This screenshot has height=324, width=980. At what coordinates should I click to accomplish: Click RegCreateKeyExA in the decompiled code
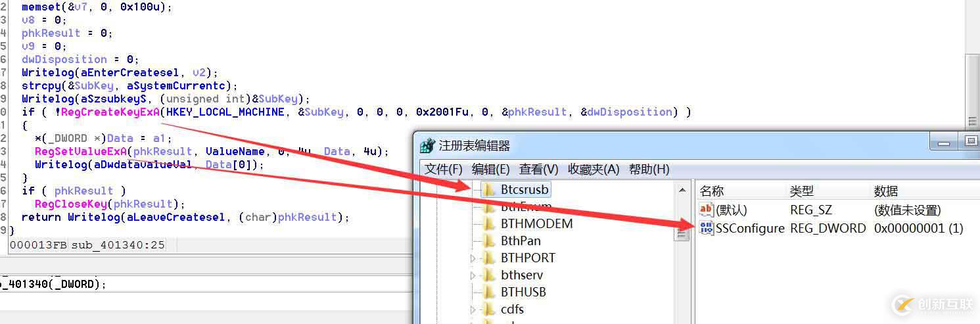point(110,112)
